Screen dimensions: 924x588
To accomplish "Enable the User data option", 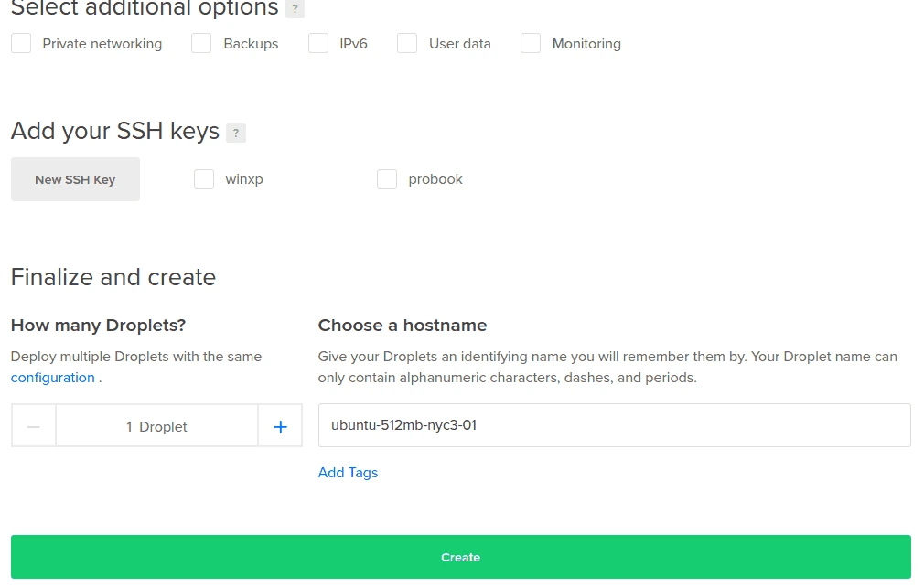I will (407, 43).
